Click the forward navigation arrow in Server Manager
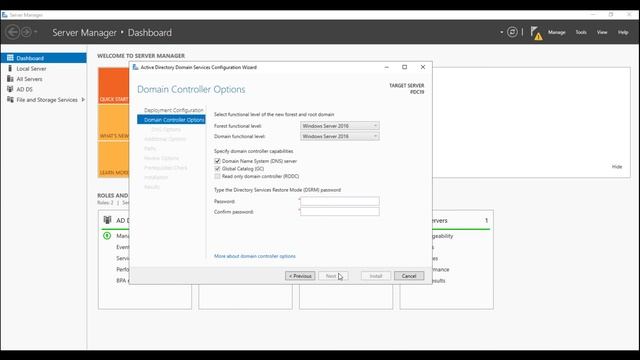The height and width of the screenshot is (360, 640). (x=26, y=32)
